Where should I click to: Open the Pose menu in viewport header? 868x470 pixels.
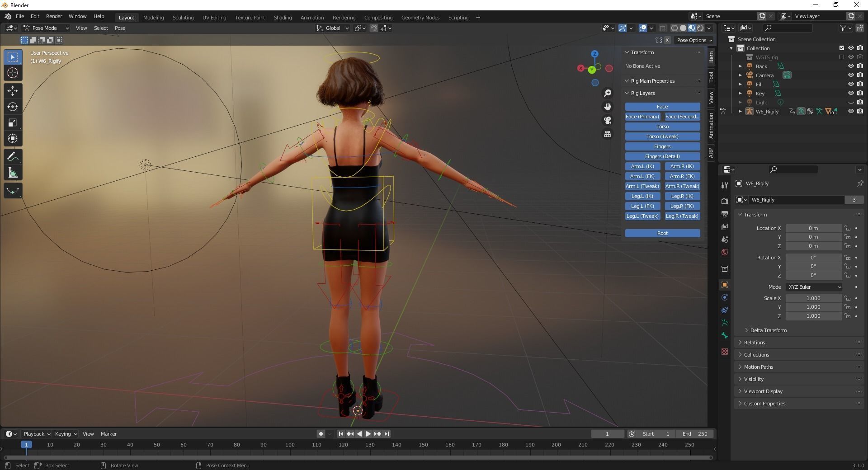pyautogui.click(x=120, y=28)
